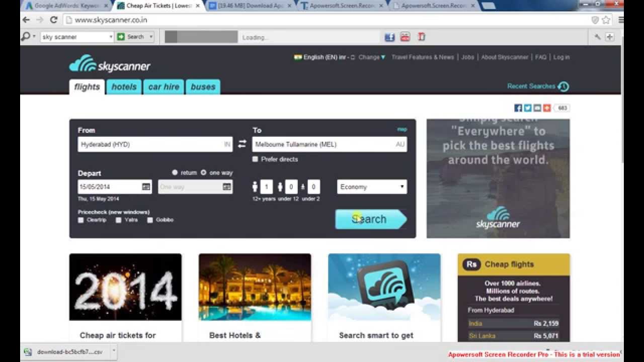Screen dimensions: 644x362
Task: Switch to Google AdWords browser tab
Action: click(x=67, y=6)
